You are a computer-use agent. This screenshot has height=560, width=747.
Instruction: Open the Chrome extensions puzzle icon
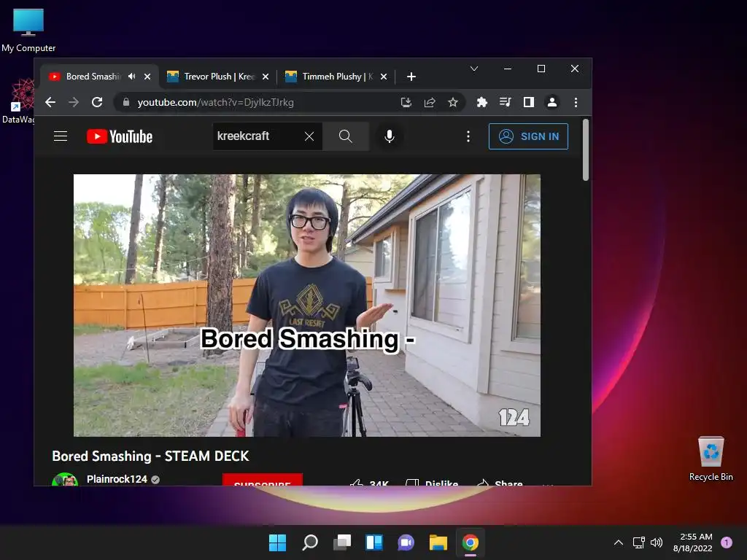click(482, 102)
